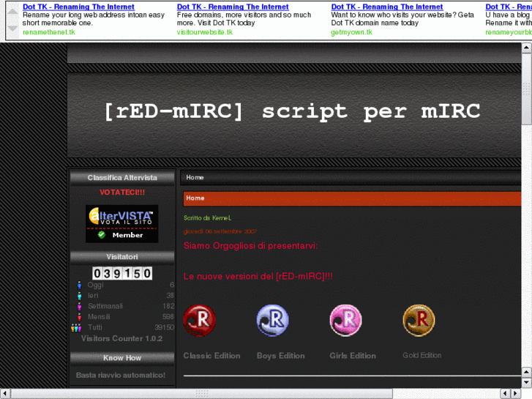Click the Know How panel header
This screenshot has height=399, width=532.
(122, 358)
